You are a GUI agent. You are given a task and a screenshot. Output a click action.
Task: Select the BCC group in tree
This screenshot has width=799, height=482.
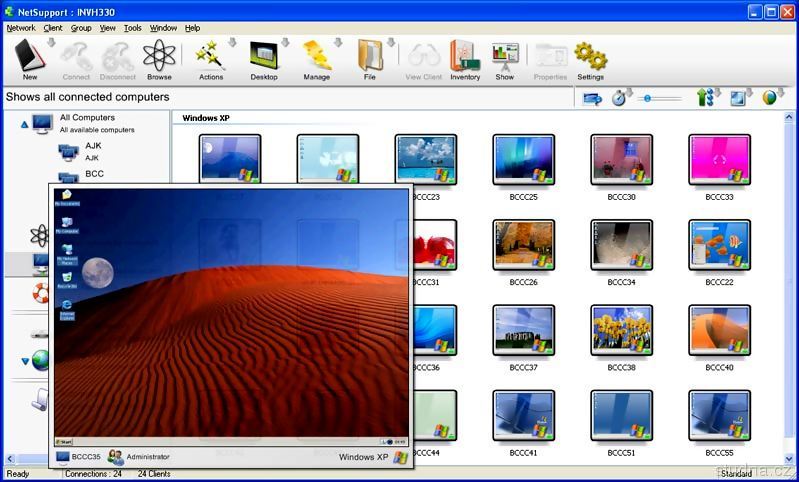click(94, 173)
